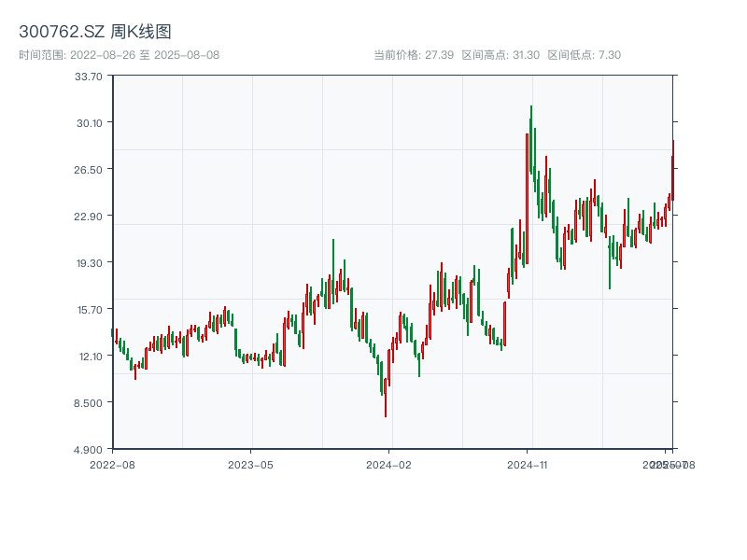Pick the 2024-11 x-axis date label
The image size is (747, 560).
click(528, 464)
